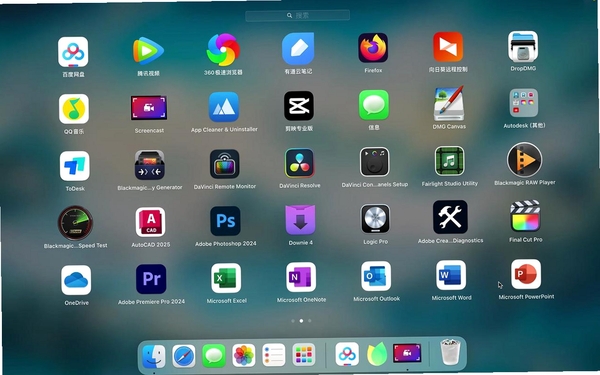
Task: Open Adobe Premiere Pro 2024
Action: pyautogui.click(x=151, y=279)
